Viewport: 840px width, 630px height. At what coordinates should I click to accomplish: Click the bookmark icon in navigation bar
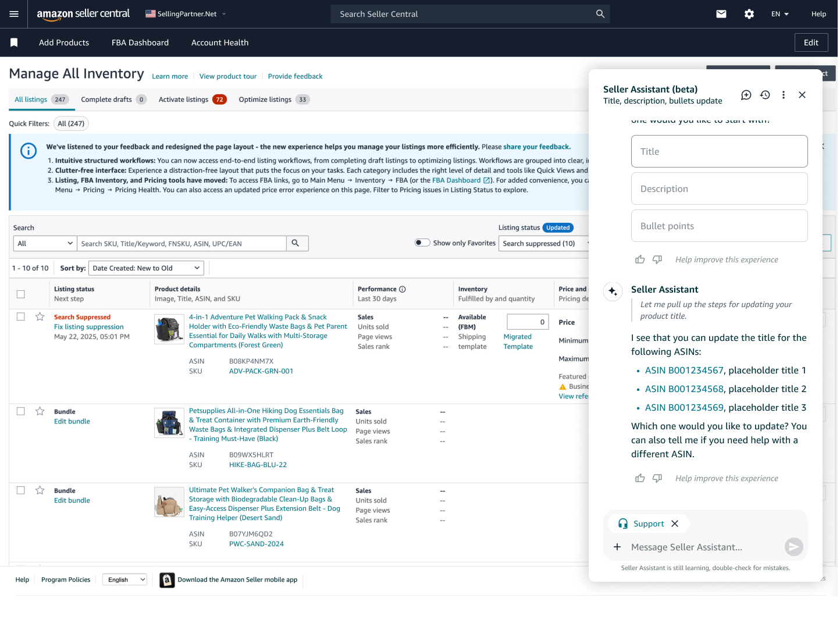click(x=14, y=42)
